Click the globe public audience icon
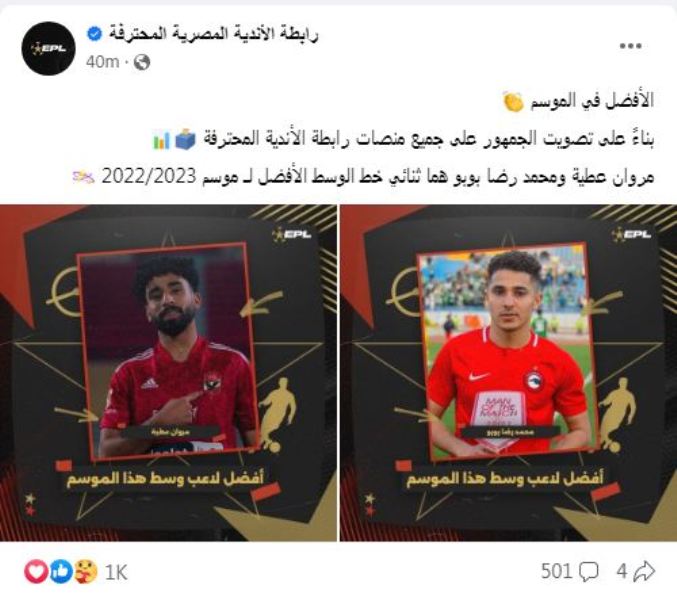Viewport: 677px width, 600px height. click(x=142, y=62)
